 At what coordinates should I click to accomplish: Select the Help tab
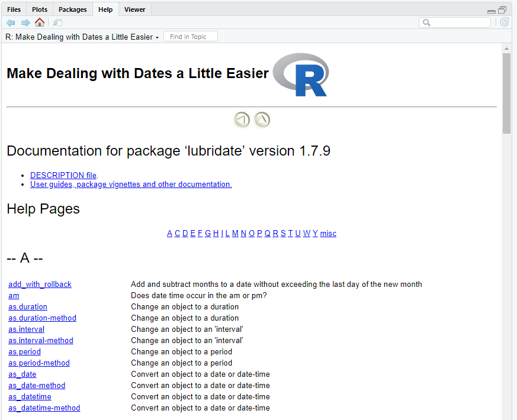point(105,9)
